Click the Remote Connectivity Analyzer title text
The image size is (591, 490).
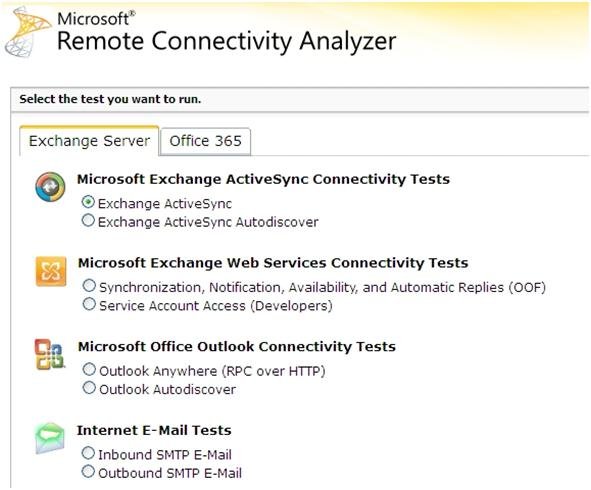pos(227,41)
